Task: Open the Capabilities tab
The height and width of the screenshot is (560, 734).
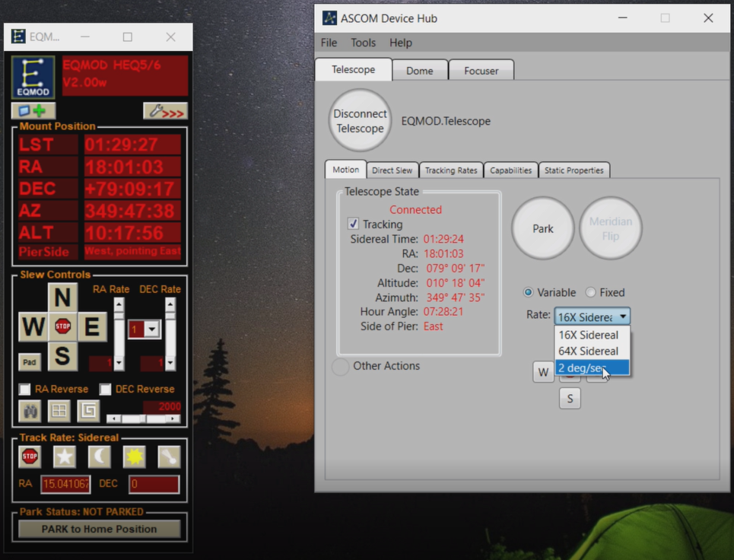Action: [510, 170]
